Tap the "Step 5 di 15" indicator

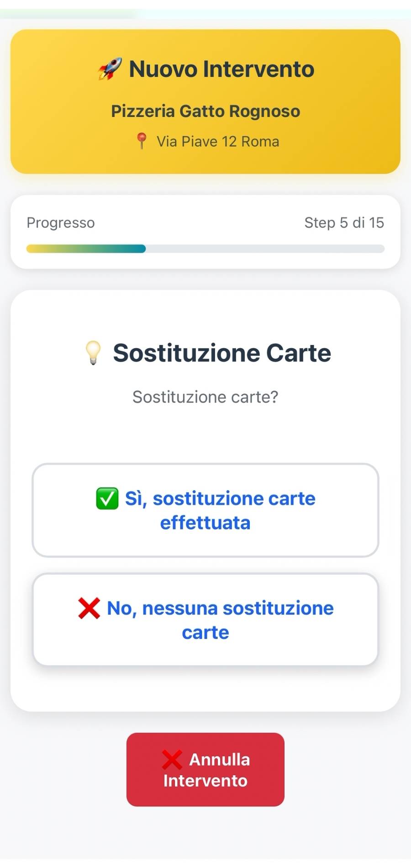344,222
